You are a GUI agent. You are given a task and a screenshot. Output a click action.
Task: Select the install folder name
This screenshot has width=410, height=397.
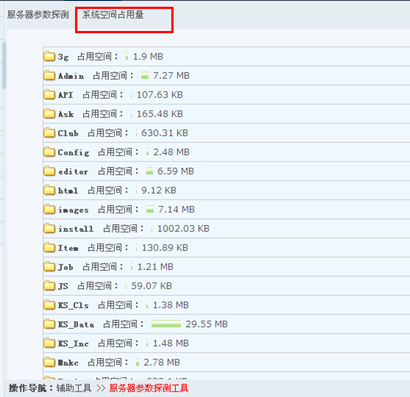point(76,229)
